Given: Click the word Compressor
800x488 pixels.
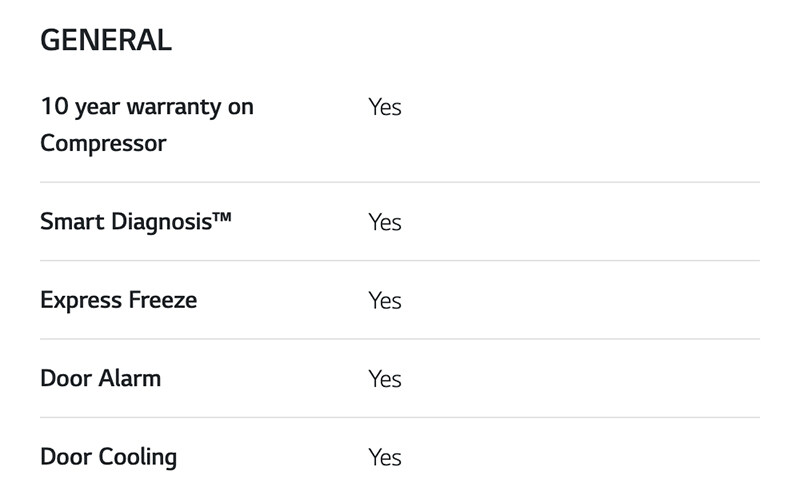Looking at the screenshot, I should 103,143.
